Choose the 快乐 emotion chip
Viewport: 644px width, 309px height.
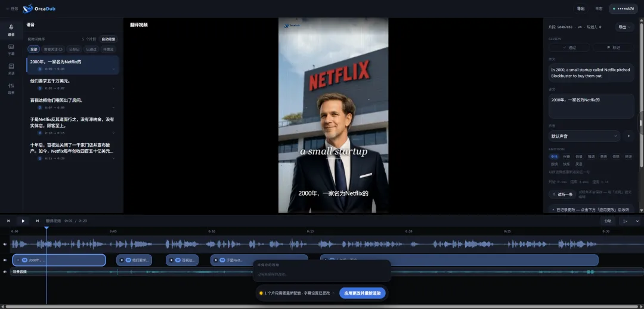pyautogui.click(x=566, y=164)
